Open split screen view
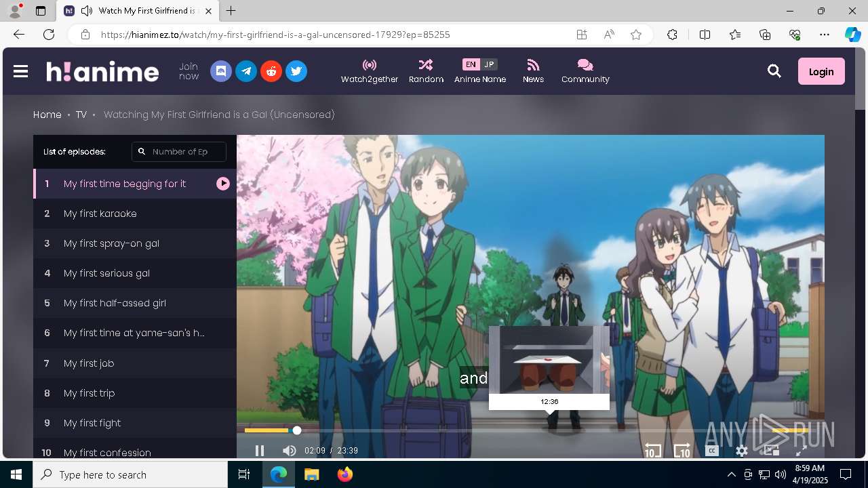868x488 pixels. (x=705, y=35)
